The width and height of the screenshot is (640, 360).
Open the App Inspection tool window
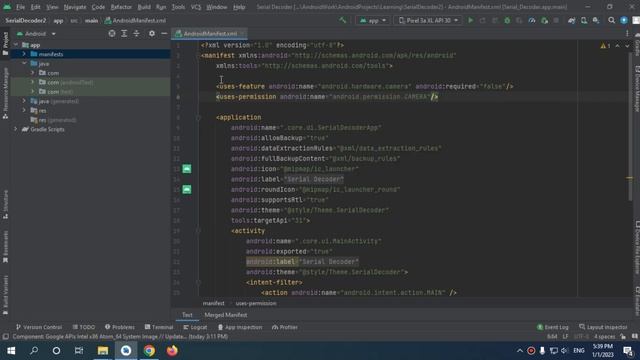click(x=240, y=327)
